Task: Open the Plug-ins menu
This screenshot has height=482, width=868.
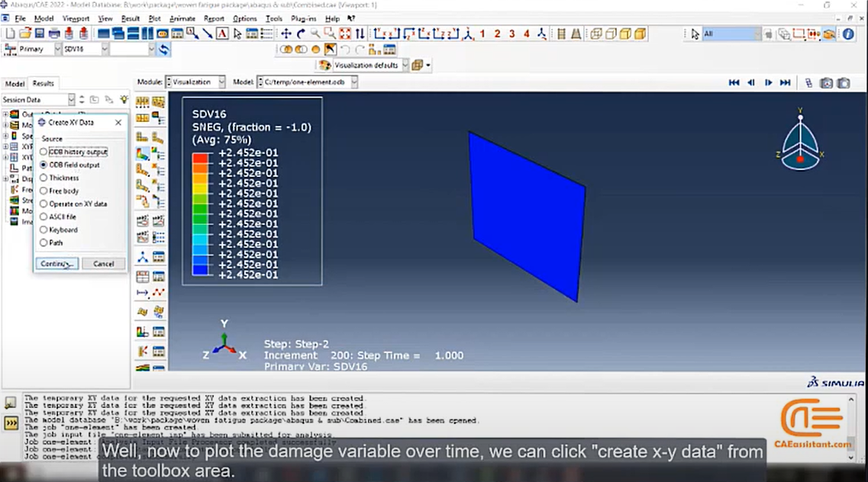Action: [x=303, y=18]
